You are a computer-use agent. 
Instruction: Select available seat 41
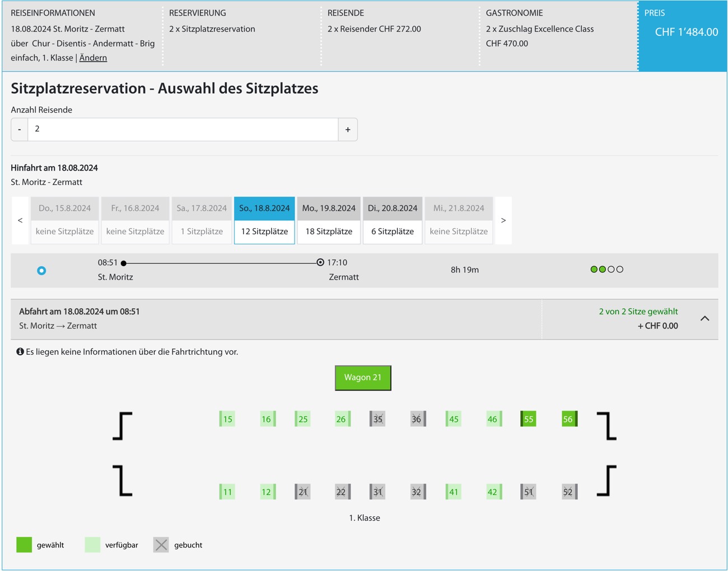(x=453, y=492)
